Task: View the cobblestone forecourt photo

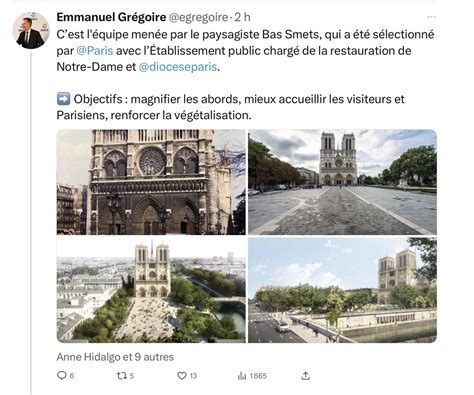Action: (342, 182)
